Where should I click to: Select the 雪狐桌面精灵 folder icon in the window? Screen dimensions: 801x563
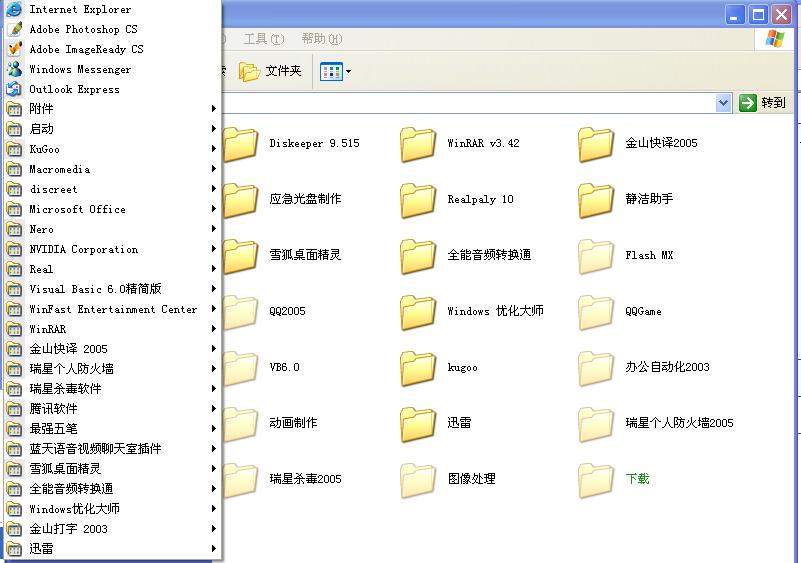[240, 256]
